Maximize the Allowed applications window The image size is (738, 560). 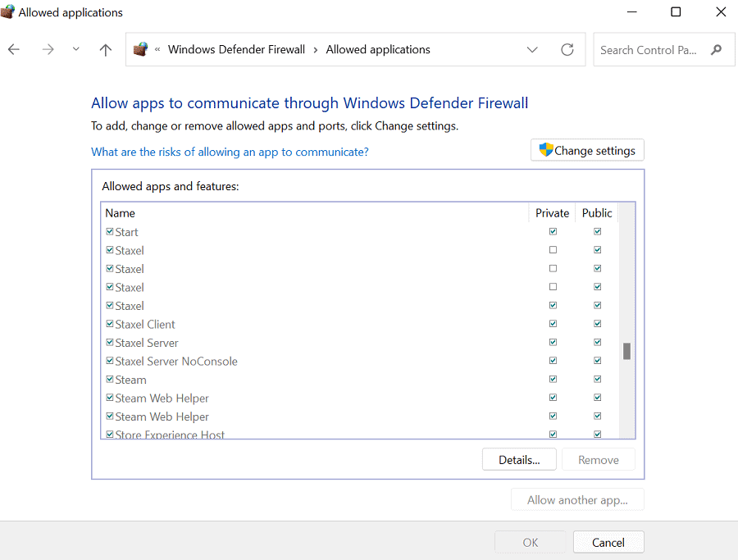(x=676, y=11)
